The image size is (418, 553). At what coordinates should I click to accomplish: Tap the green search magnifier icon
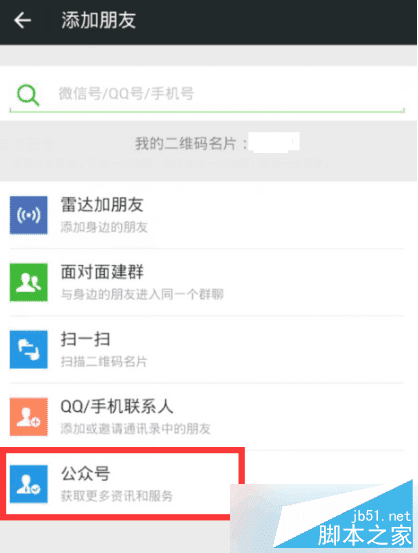[x=28, y=95]
